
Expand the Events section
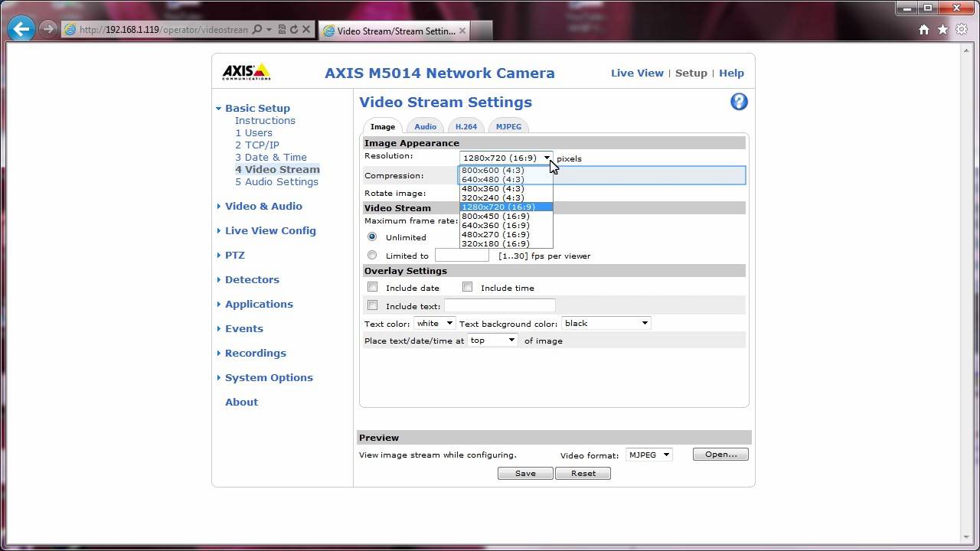(243, 328)
